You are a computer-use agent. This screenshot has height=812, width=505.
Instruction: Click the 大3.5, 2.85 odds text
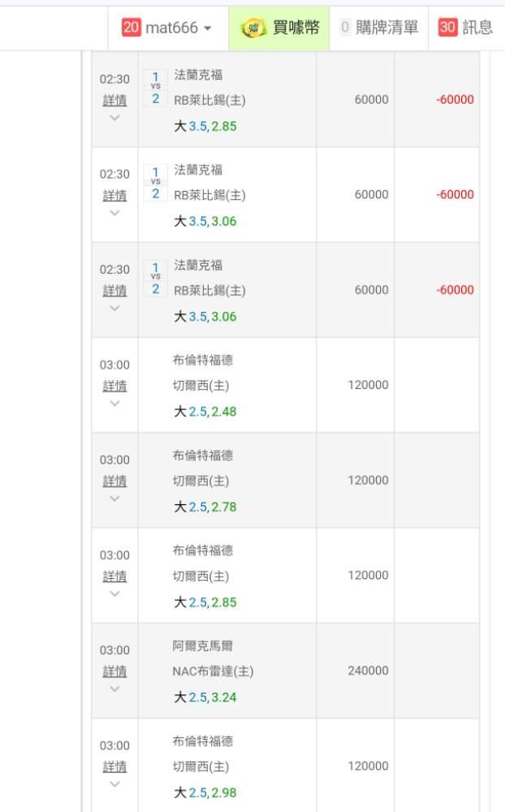(x=205, y=126)
